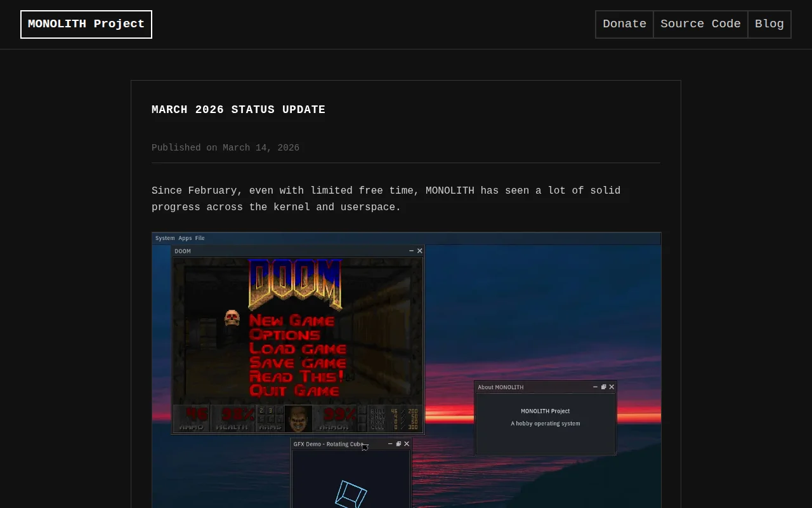Click the 'MONOLITH Project' text in the About window

pyautogui.click(x=546, y=411)
